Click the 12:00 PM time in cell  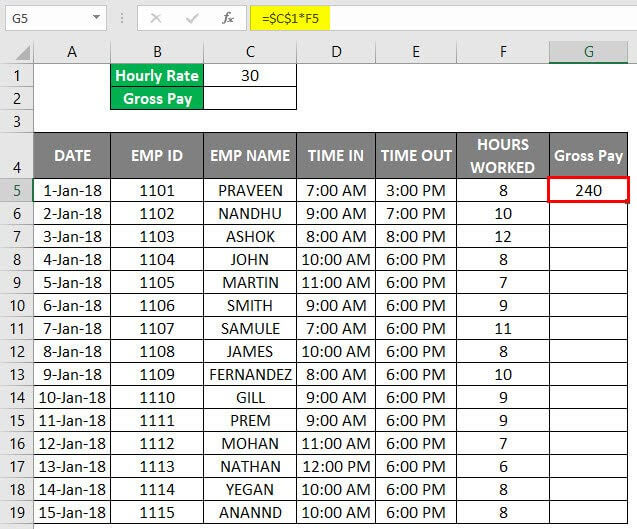point(336,466)
